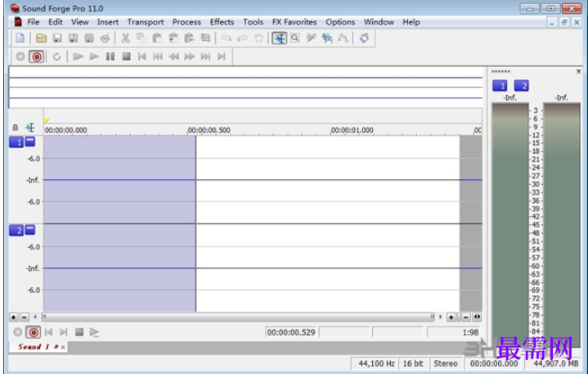Zoom out time with bottom-right minus button
Image resolution: width=588 pixels, height=374 pixels.
[x=466, y=318]
